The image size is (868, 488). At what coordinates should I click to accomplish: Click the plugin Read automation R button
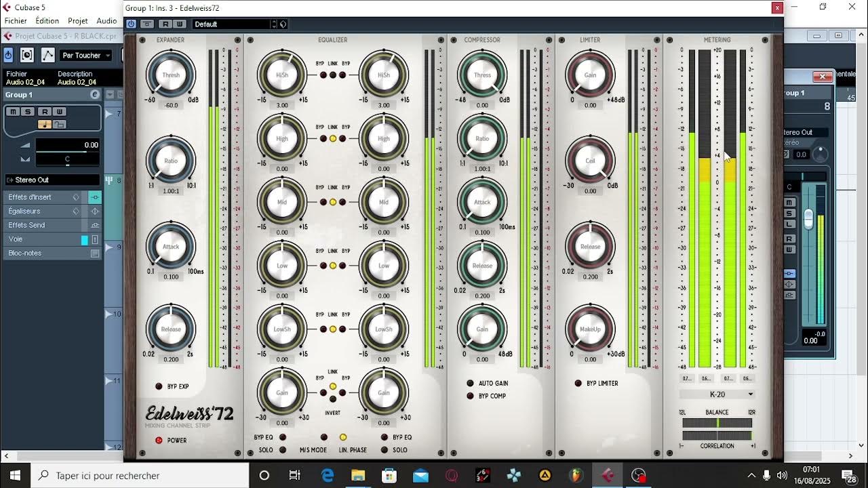[165, 24]
